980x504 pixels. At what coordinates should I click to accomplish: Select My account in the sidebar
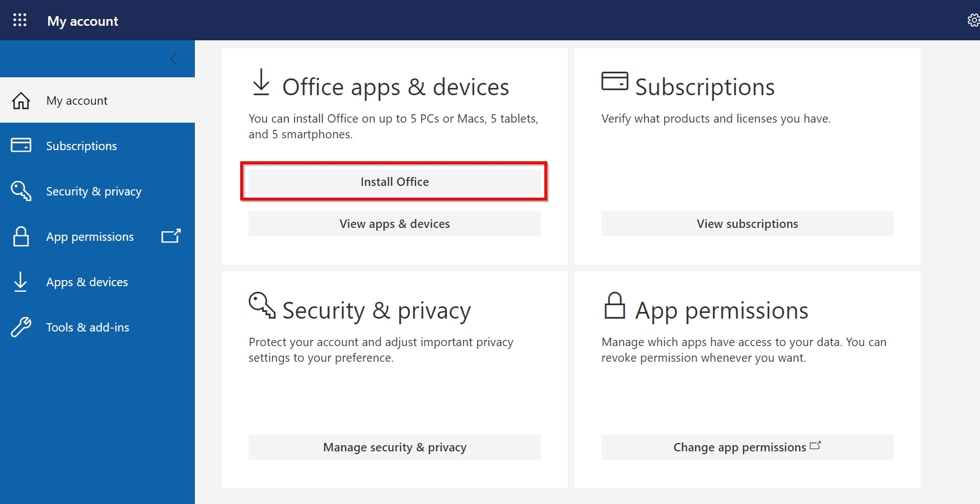(97, 100)
